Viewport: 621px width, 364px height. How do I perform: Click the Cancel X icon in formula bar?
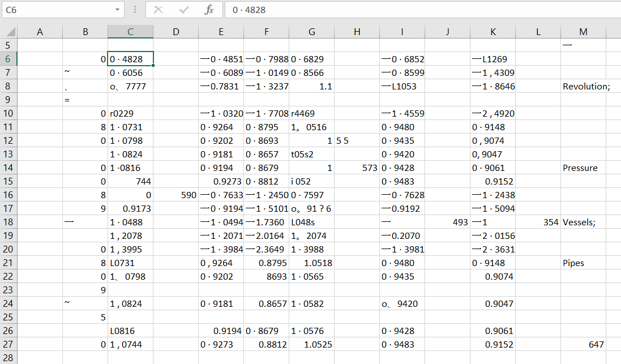click(x=159, y=10)
